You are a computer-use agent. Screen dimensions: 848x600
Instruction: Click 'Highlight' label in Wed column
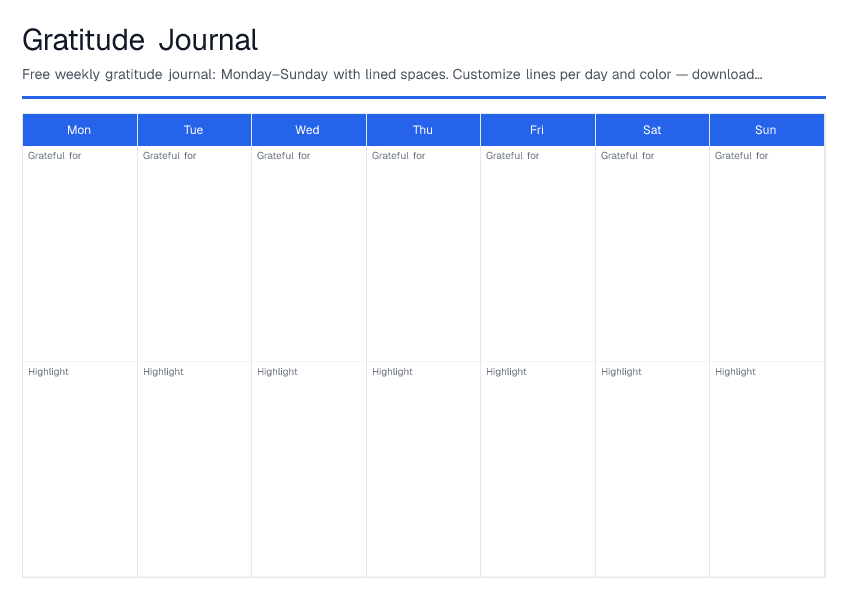(x=277, y=372)
